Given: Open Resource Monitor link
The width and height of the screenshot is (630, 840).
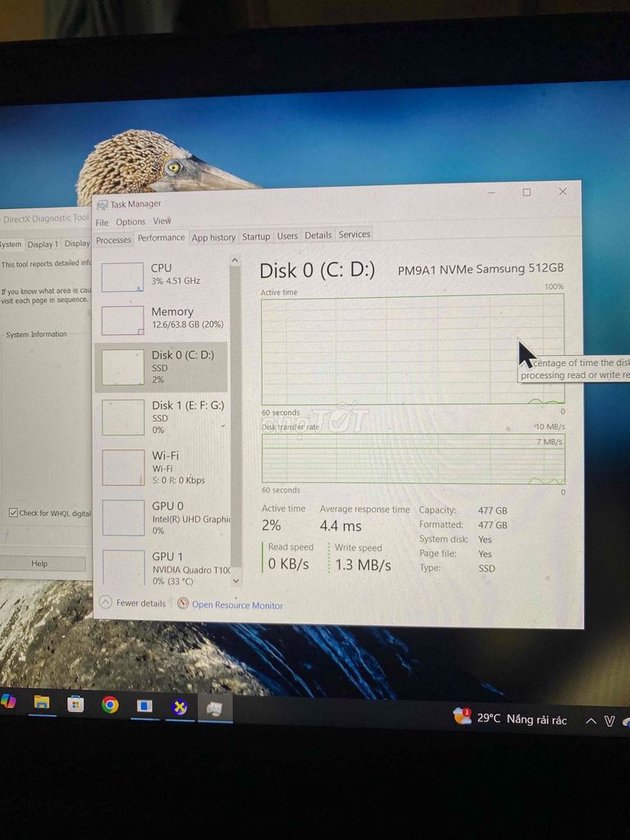Looking at the screenshot, I should (x=237, y=605).
